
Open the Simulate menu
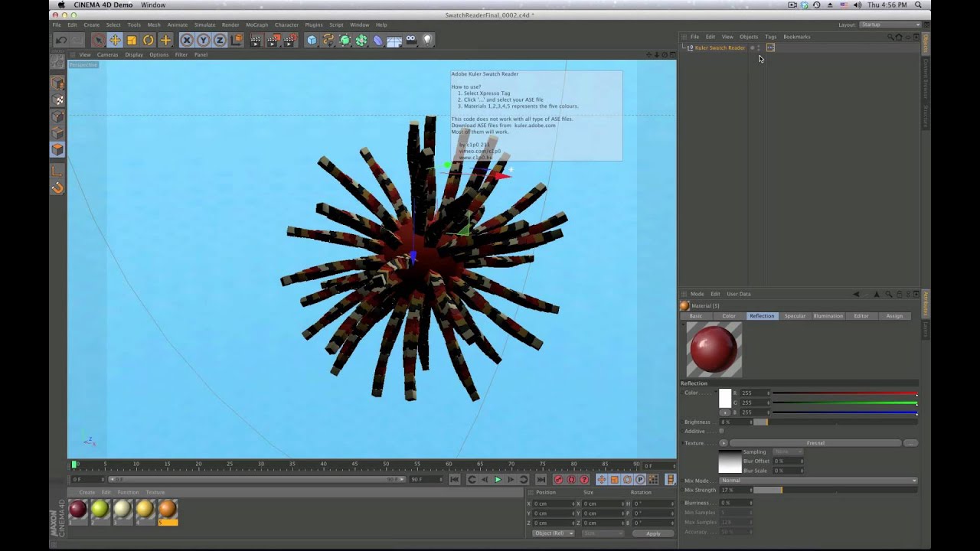tap(204, 24)
